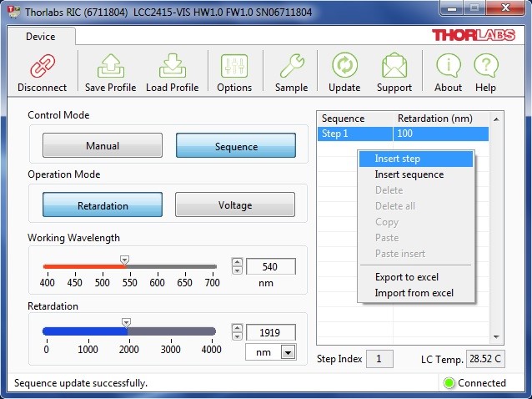532x399 pixels.
Task: Check for updates with Update icon
Action: (344, 66)
